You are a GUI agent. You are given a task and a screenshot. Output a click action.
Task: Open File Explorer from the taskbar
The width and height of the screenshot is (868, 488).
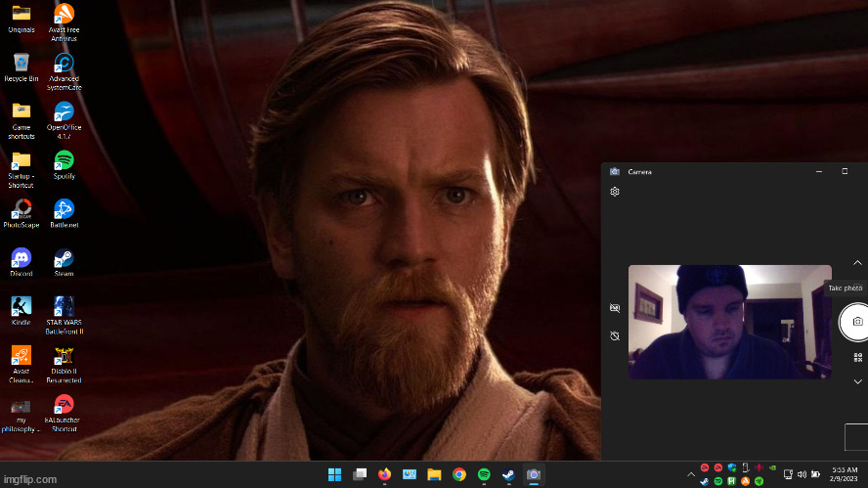434,474
